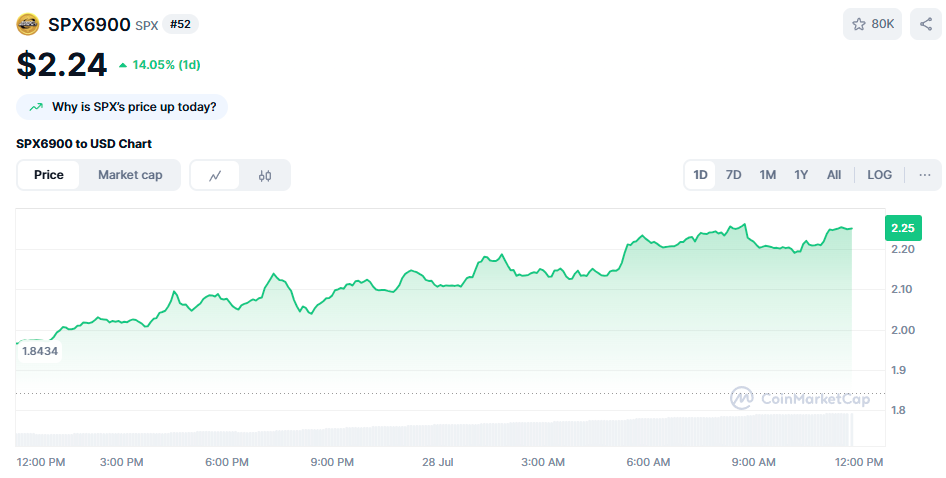
Task: Click the 2.20 y-axis label
Action: (903, 249)
